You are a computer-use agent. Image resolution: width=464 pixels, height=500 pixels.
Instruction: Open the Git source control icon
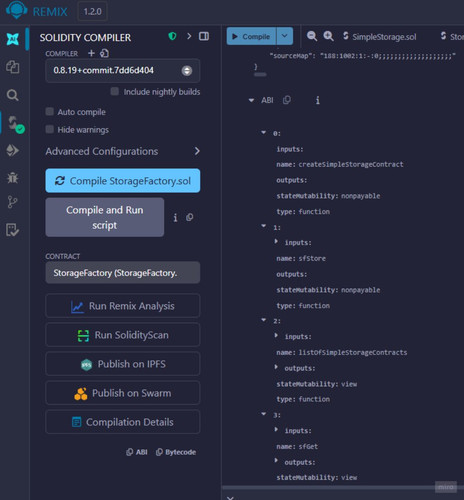tap(13, 202)
